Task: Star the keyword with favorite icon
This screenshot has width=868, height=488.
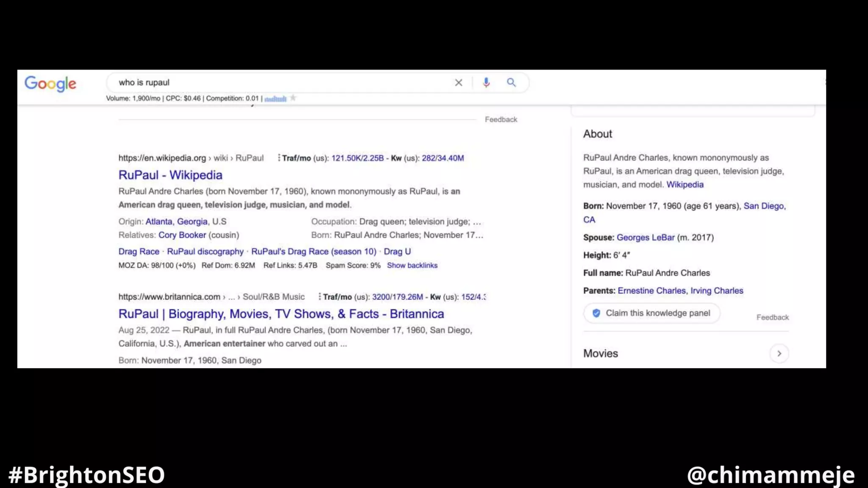Action: pyautogui.click(x=293, y=98)
